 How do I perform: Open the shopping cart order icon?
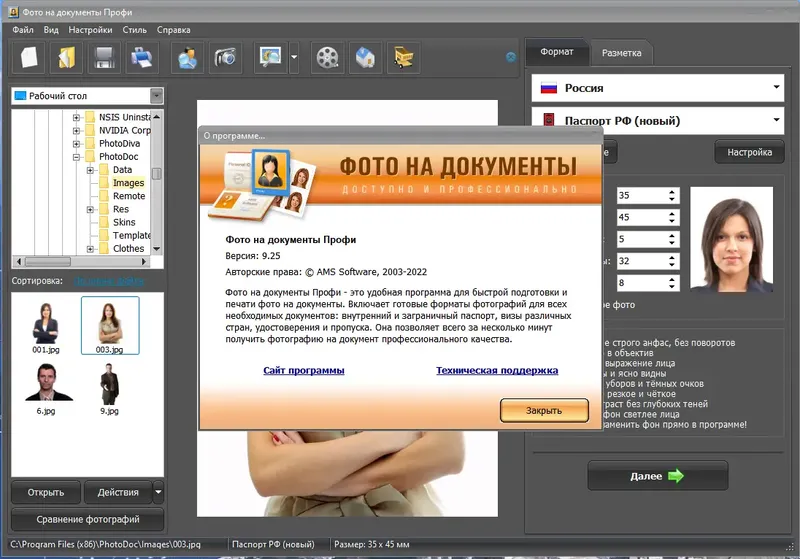404,58
